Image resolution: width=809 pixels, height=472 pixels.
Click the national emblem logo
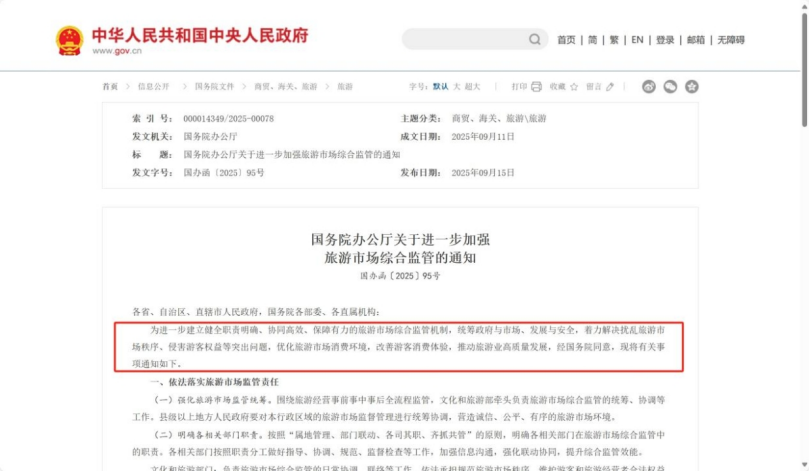click(x=69, y=41)
